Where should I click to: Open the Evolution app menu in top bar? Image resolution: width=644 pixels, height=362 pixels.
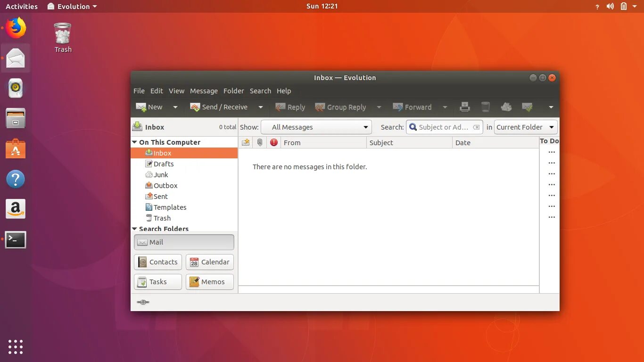(72, 6)
